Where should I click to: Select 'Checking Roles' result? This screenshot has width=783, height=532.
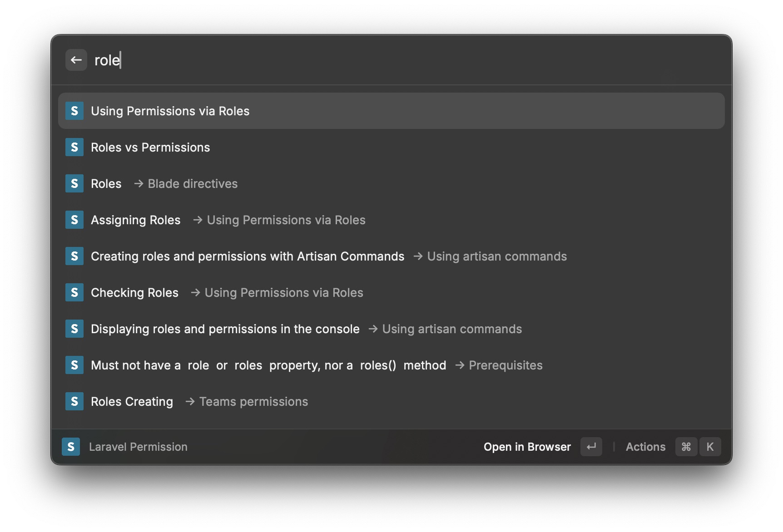[x=391, y=292]
